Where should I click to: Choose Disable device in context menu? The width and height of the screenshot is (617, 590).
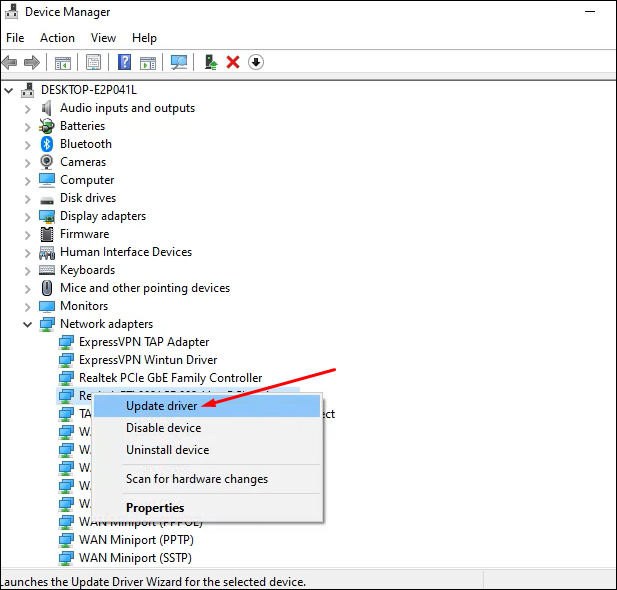pyautogui.click(x=207, y=428)
